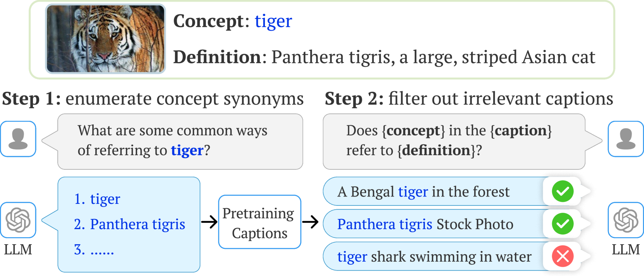This screenshot has height=276, width=644.
Task: Select '2. Panthera tigris' synonym entry
Action: [129, 224]
